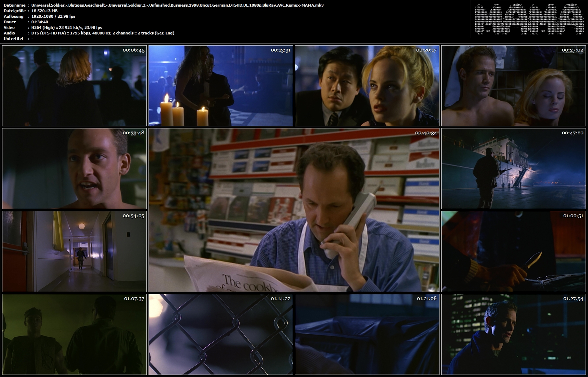Screen dimensions: 588x377
Task: Open the blue tarp thumbnail at 01:21:08
Action: pos(367,334)
